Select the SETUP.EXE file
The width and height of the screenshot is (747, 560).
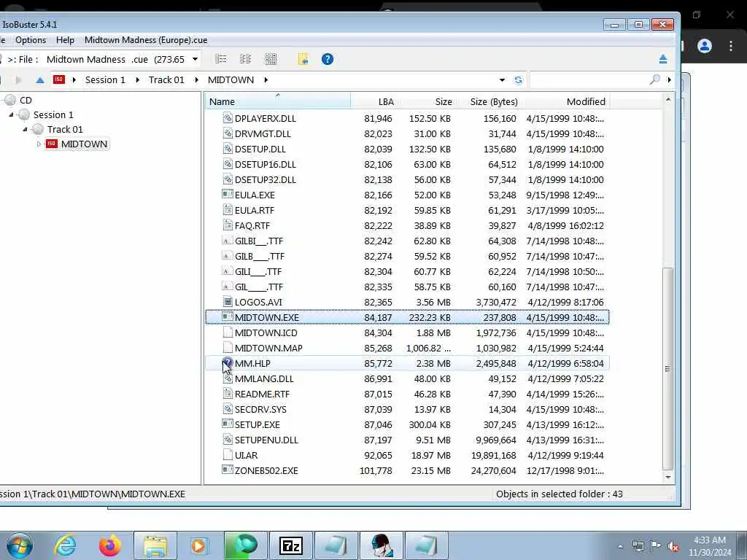coord(258,425)
